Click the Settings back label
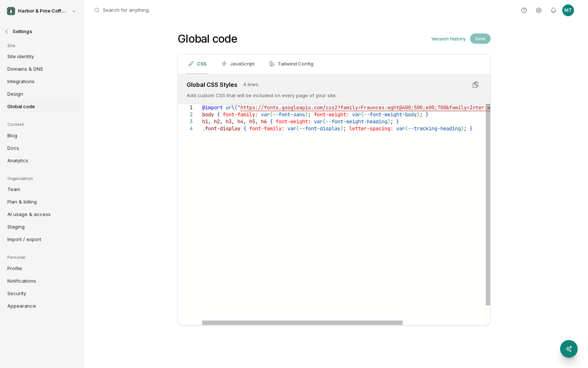The image size is (588, 368). click(22, 32)
